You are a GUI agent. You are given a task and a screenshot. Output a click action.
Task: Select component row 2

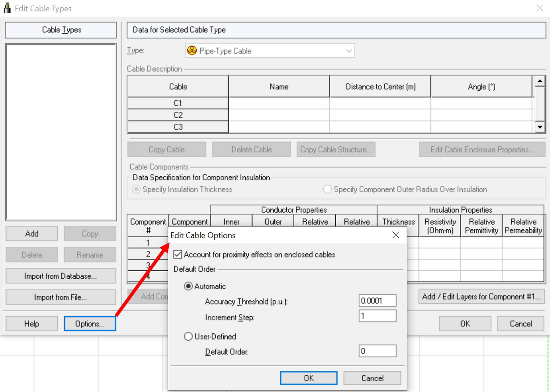point(148,254)
